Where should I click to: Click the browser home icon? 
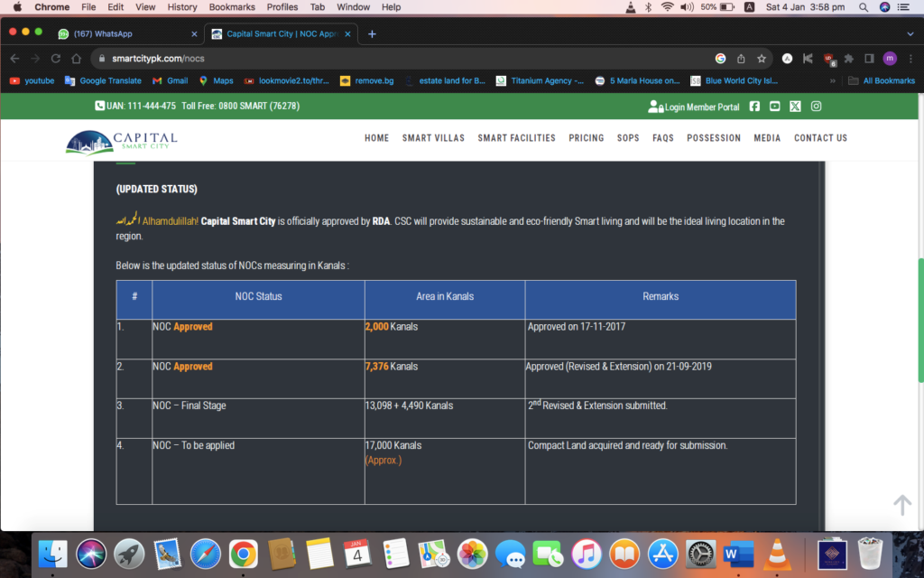(76, 59)
